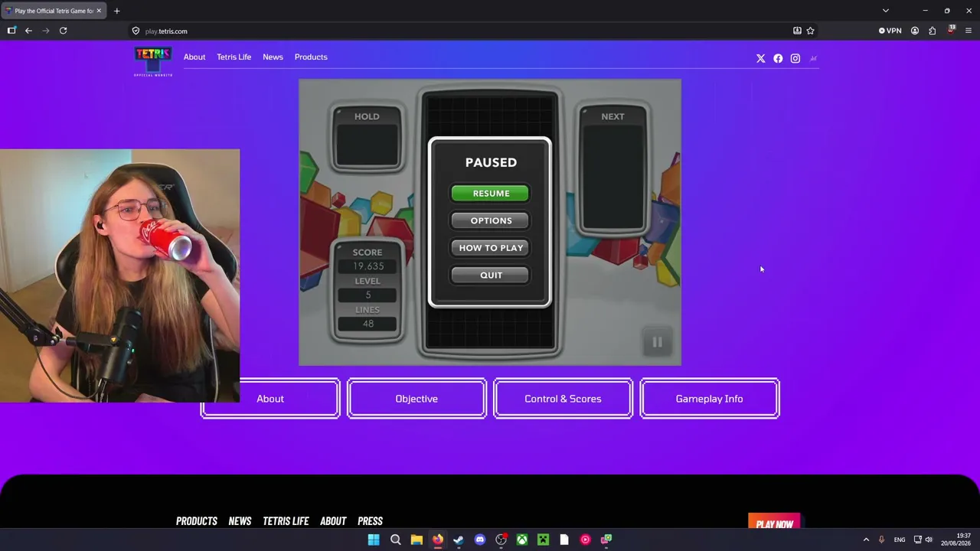Click the faint chart icon beside Instagram

coord(813,58)
